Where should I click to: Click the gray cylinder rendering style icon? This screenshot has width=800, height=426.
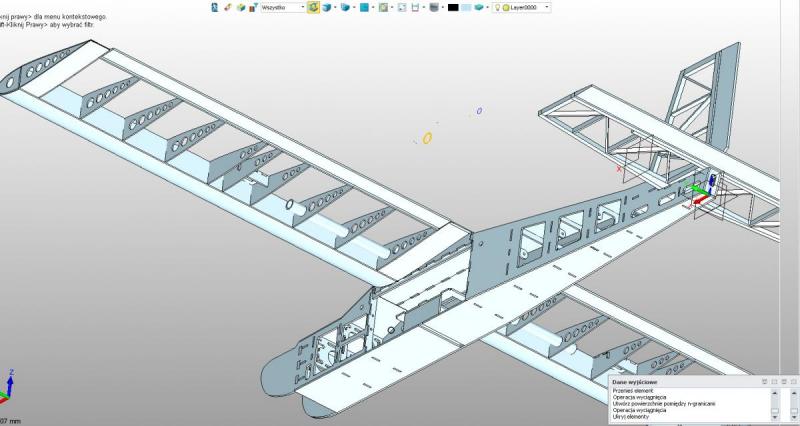[x=435, y=7]
